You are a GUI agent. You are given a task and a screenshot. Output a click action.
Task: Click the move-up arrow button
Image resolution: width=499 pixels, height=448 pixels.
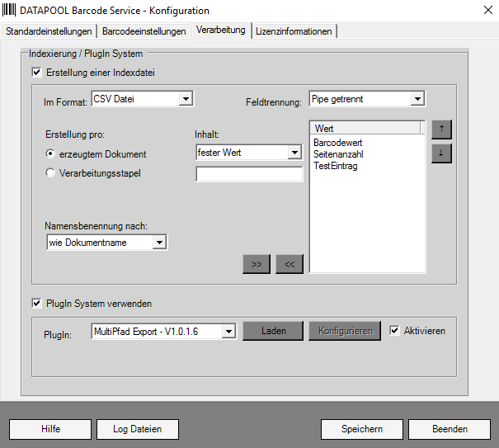pyautogui.click(x=441, y=130)
